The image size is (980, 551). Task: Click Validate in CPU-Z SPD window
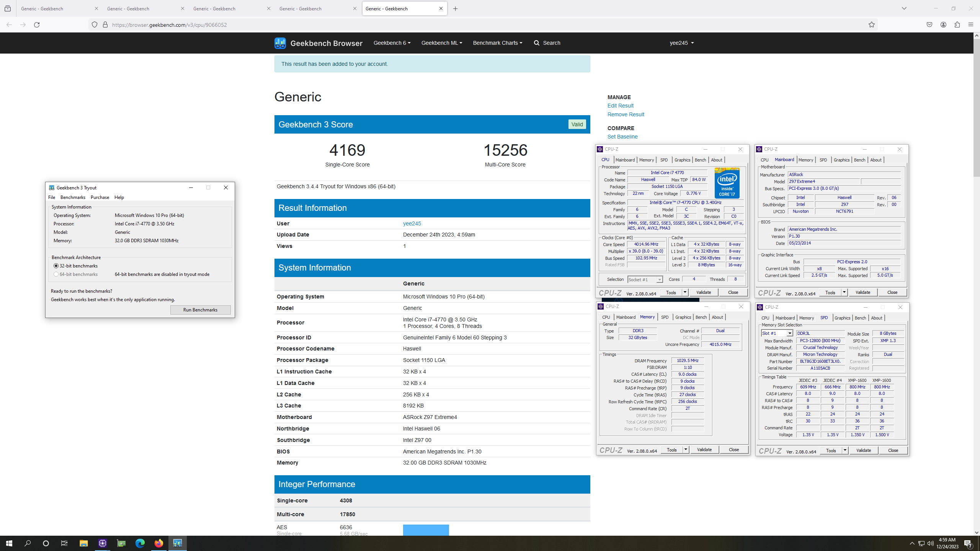863,450
